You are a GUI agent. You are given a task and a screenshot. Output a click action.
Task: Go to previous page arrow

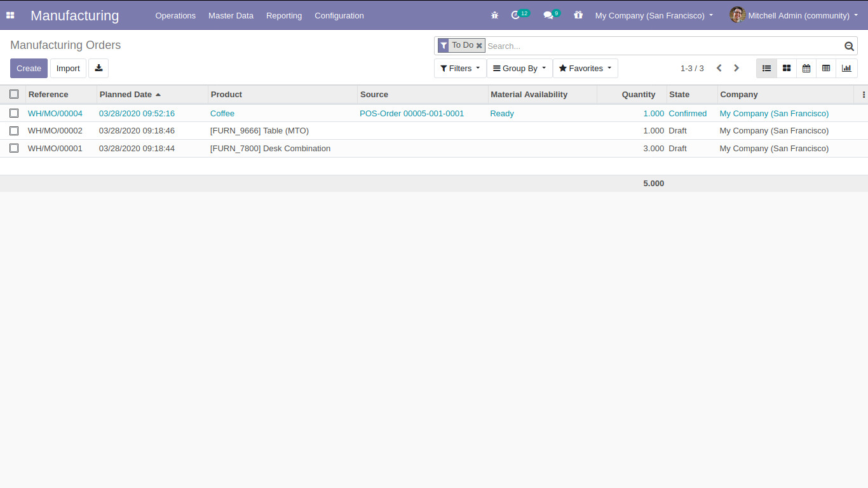[x=719, y=68]
